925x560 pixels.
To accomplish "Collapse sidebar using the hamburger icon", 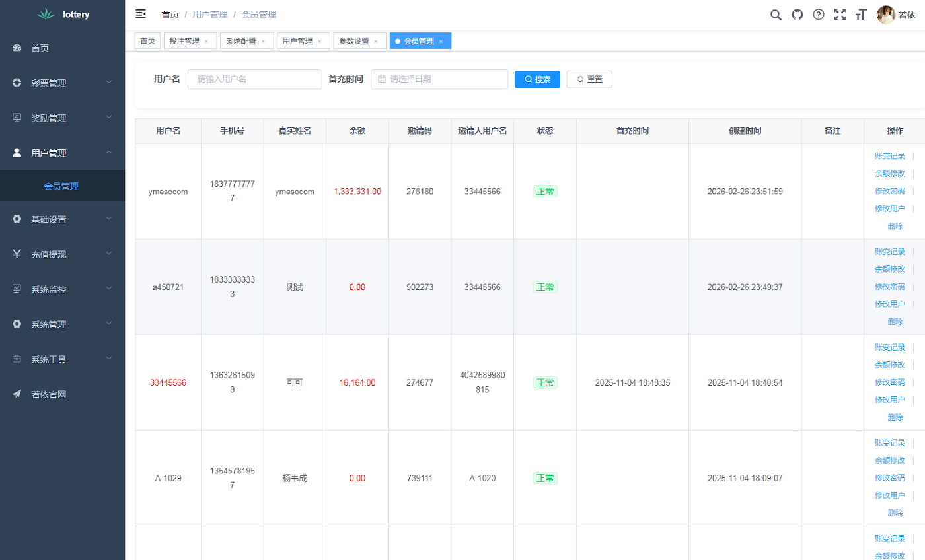I will 141,14.
